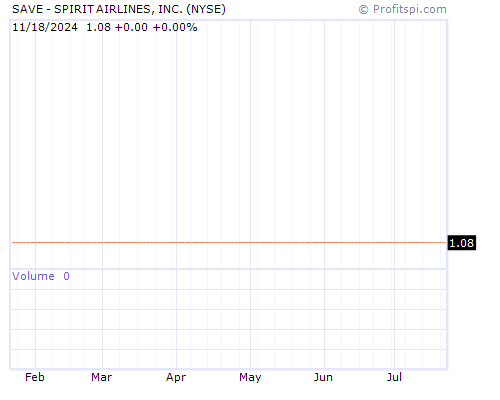
Task: Click the Jun axis label
Action: coord(323,377)
